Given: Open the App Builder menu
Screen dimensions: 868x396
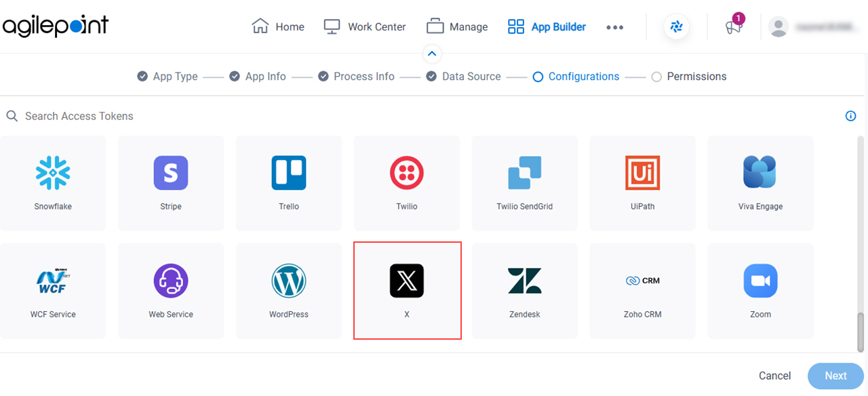Looking at the screenshot, I should click(x=547, y=27).
